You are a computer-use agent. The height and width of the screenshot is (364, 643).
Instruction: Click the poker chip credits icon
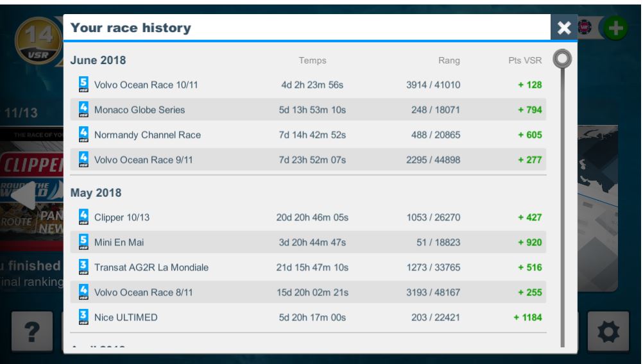[x=585, y=28]
